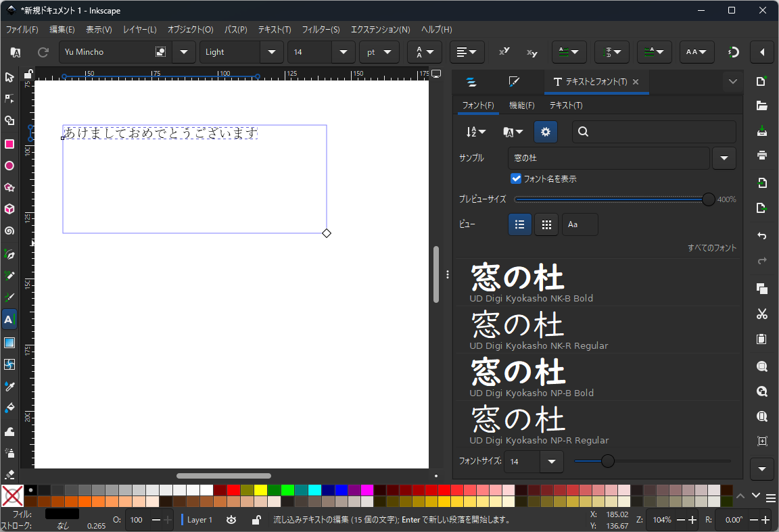Image resolution: width=779 pixels, height=532 pixels.
Task: Click the Open file folder icon
Action: [761, 105]
